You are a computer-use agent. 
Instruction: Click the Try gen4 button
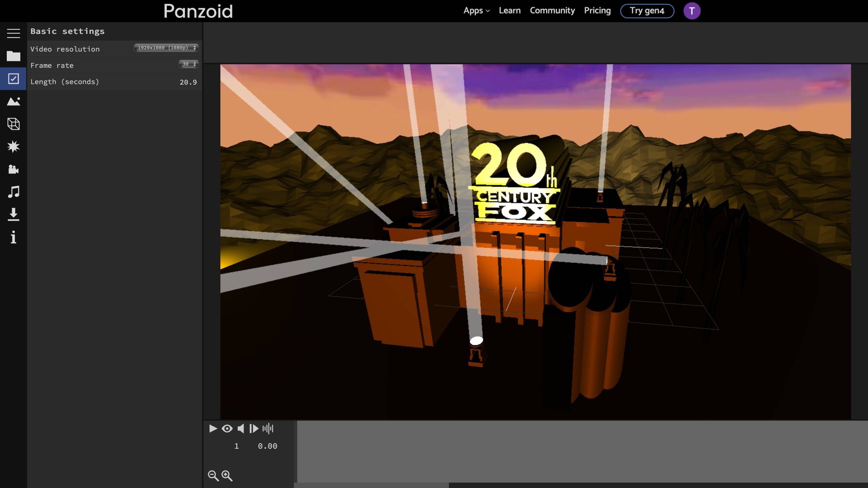[x=647, y=11]
